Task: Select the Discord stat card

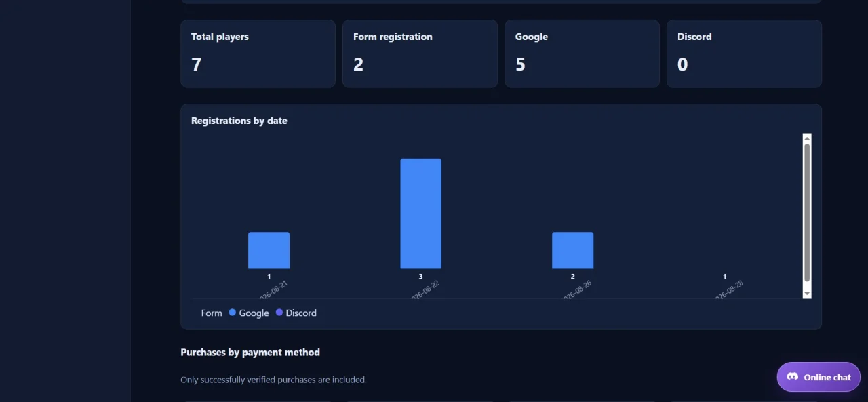Action: (x=744, y=54)
